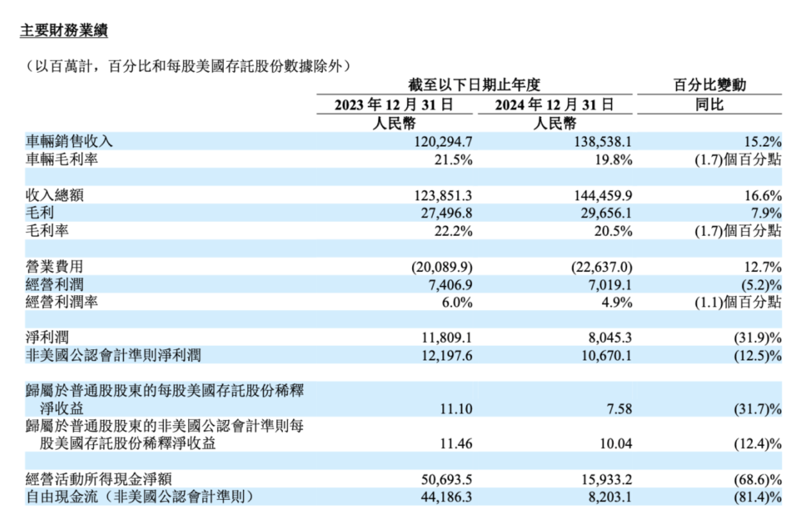Click the 20.5% gross margin value
Image resolution: width=801 pixels, height=532 pixels.
(x=613, y=231)
